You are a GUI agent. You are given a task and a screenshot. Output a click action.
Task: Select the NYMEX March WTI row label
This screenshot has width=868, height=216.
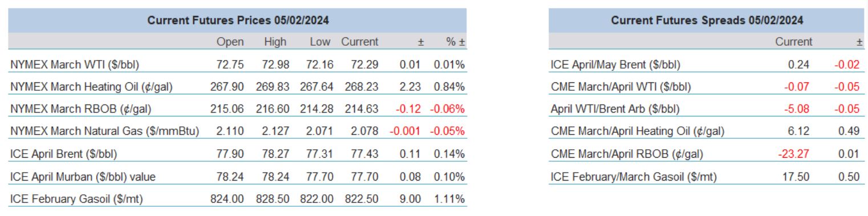[75, 65]
